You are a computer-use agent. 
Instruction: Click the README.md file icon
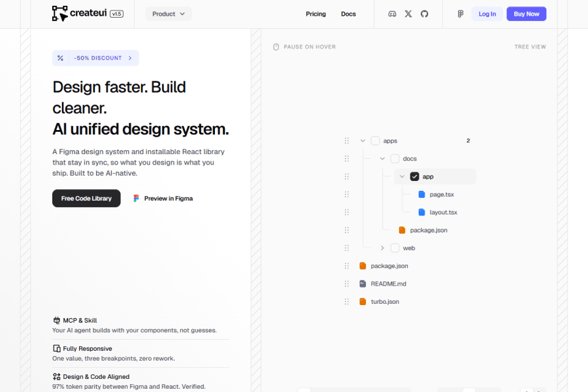363,284
